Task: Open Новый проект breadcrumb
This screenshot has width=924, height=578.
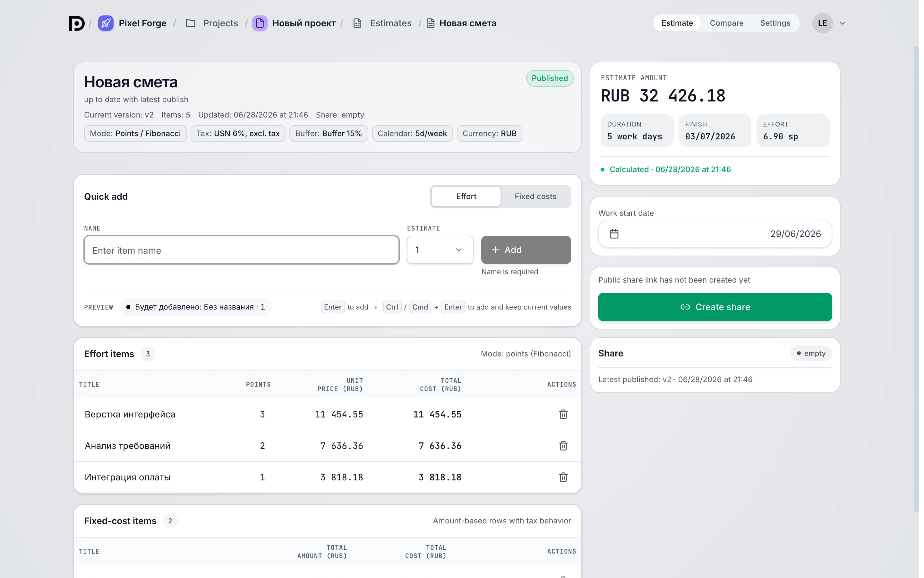Action: [x=304, y=23]
